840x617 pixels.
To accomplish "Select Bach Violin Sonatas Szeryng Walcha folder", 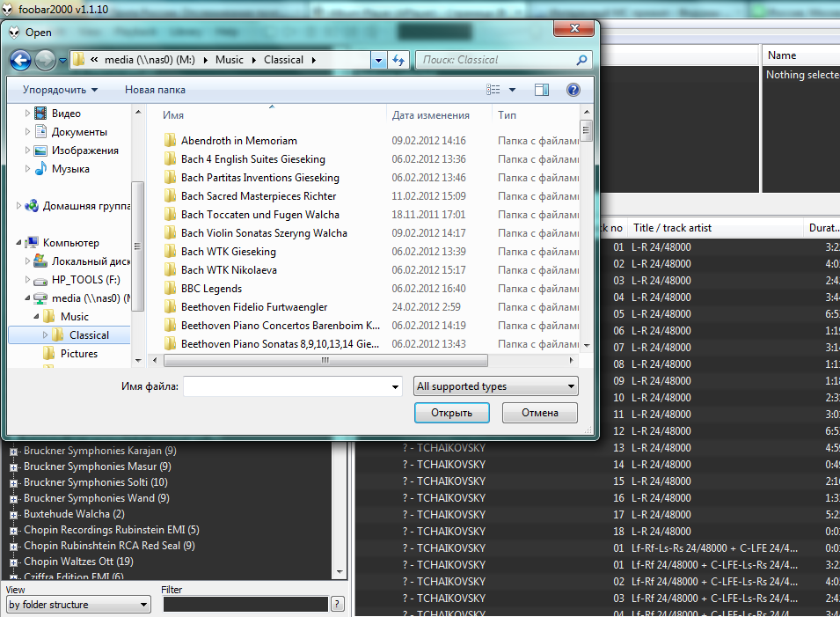I will click(x=264, y=233).
